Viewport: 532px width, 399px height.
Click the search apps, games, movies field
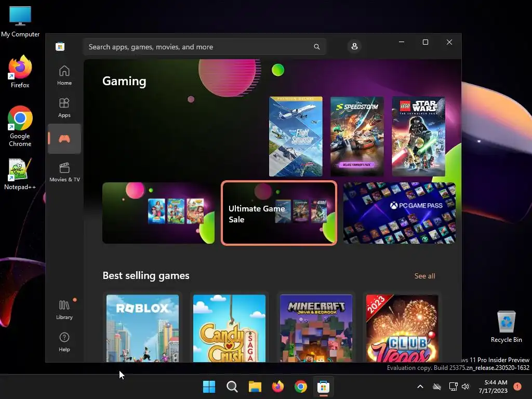204,47
